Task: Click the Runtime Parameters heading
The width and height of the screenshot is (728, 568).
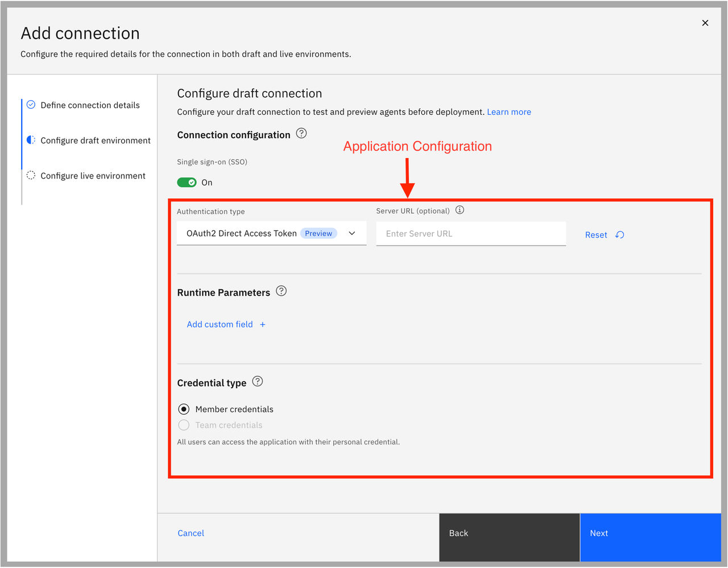Action: [x=224, y=292]
